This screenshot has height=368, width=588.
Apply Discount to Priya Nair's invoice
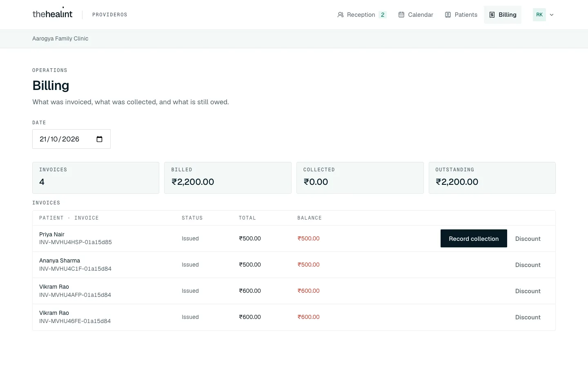pyautogui.click(x=528, y=239)
